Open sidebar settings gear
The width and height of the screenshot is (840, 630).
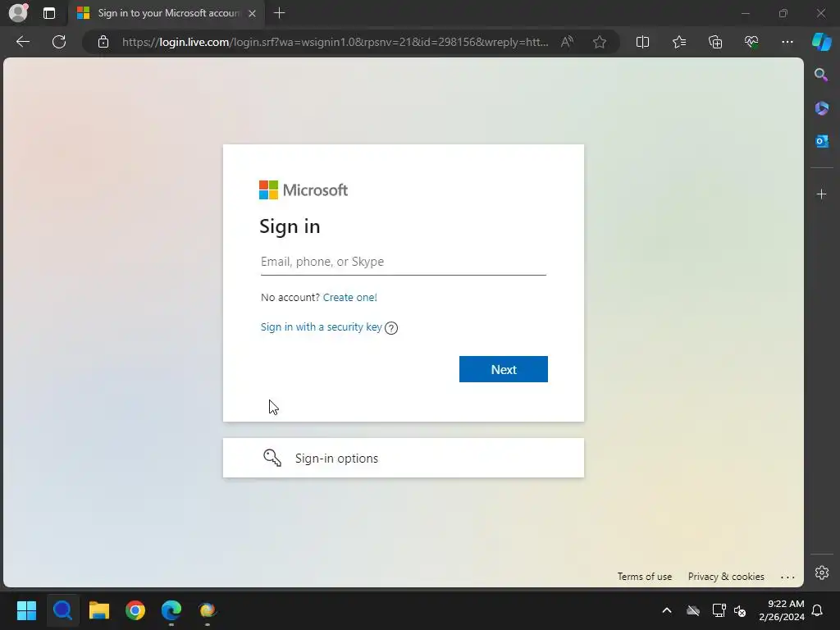(822, 573)
